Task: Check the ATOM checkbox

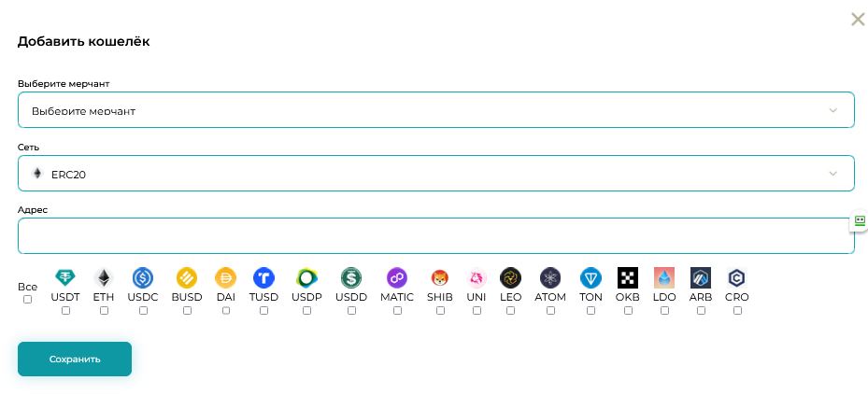Action: 550,311
